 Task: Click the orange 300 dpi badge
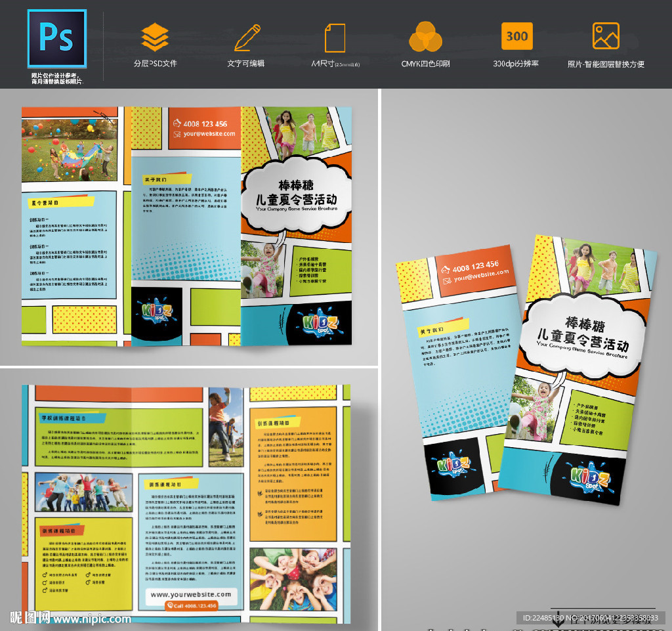517,36
